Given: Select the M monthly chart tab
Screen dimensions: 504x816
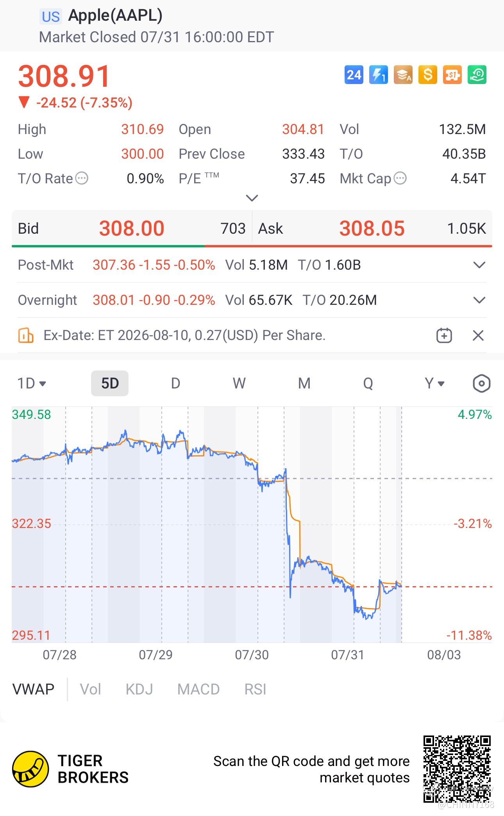Looking at the screenshot, I should 304,383.
